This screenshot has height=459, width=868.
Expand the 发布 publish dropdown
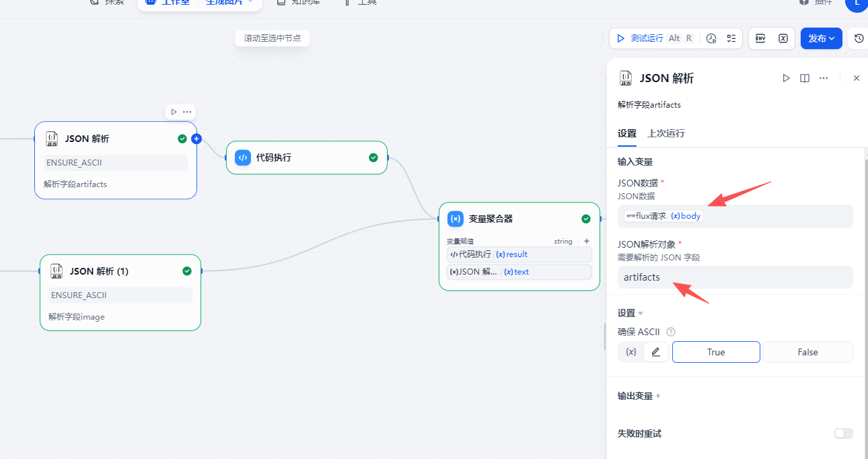tap(822, 38)
